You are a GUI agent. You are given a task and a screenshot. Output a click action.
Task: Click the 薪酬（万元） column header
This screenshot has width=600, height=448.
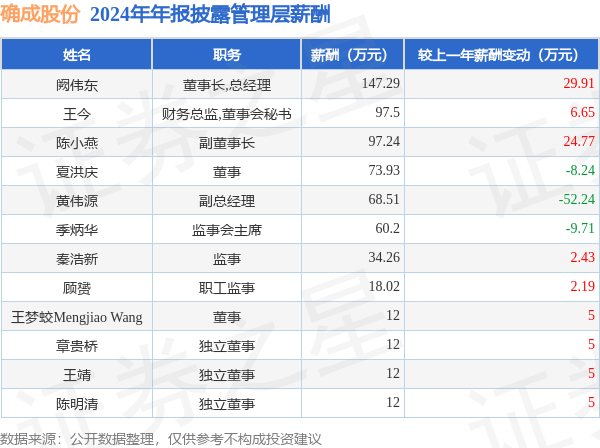[x=353, y=55]
